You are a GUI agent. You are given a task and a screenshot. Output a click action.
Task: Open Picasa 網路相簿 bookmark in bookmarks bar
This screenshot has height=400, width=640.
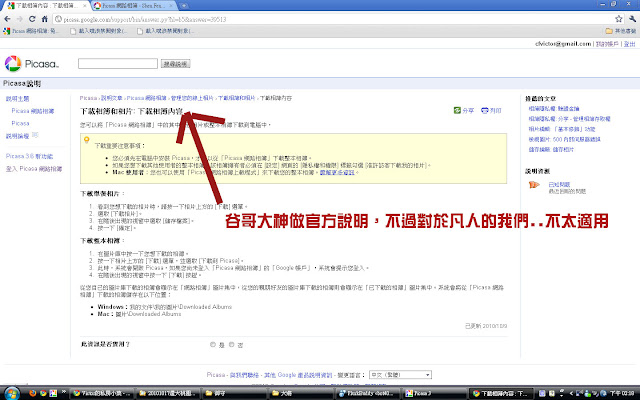pos(31,31)
